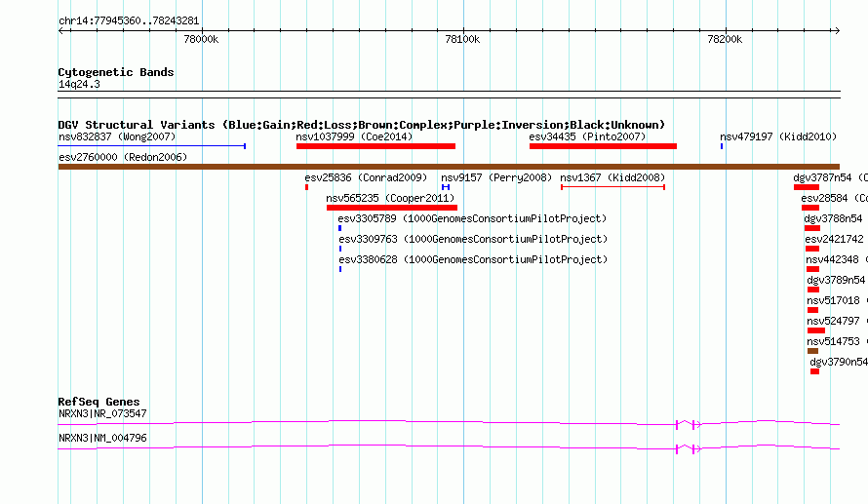The height and width of the screenshot is (504, 868).
Task: Select the blue esv3309763 marker
Action: pyautogui.click(x=340, y=249)
